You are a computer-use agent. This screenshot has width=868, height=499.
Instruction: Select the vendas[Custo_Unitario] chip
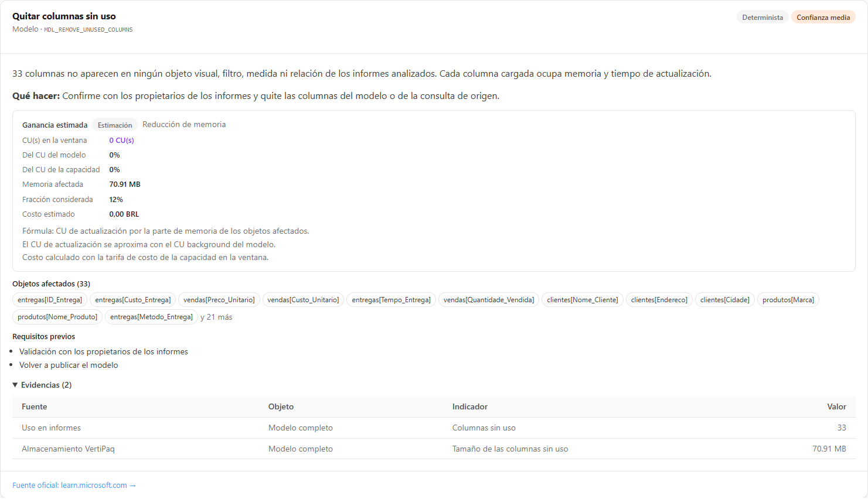[x=303, y=300]
